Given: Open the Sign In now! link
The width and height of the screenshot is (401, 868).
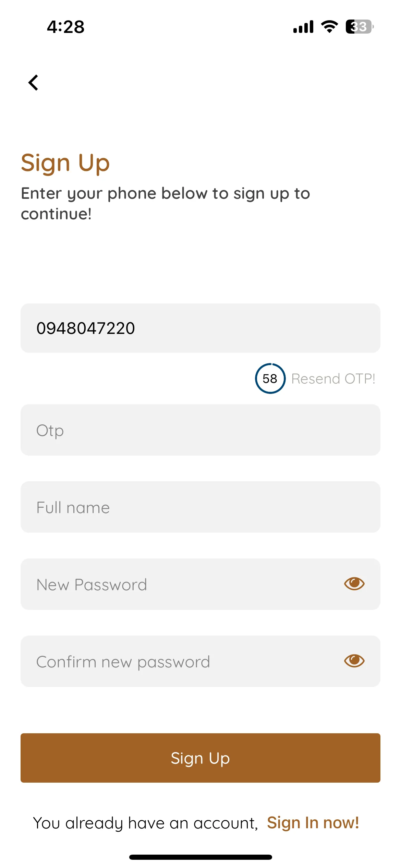Looking at the screenshot, I should coord(313,823).
